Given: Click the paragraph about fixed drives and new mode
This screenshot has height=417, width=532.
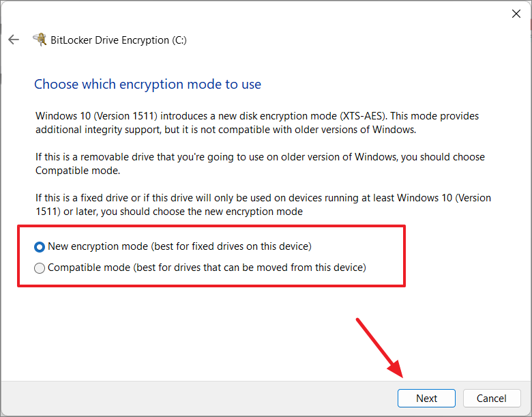Looking at the screenshot, I should coord(263,205).
